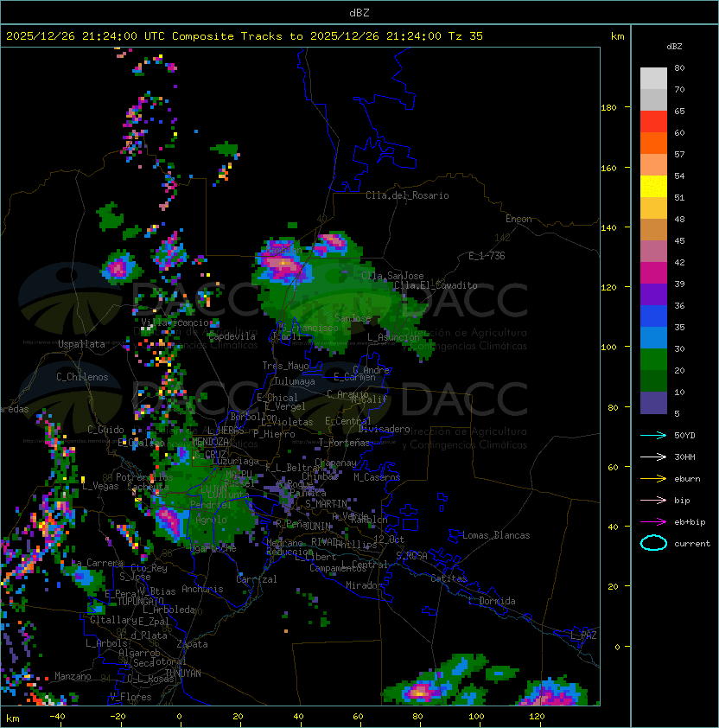Select the light blue 30-35 dBZ swatch
This screenshot has width=719, height=728.
click(x=653, y=337)
